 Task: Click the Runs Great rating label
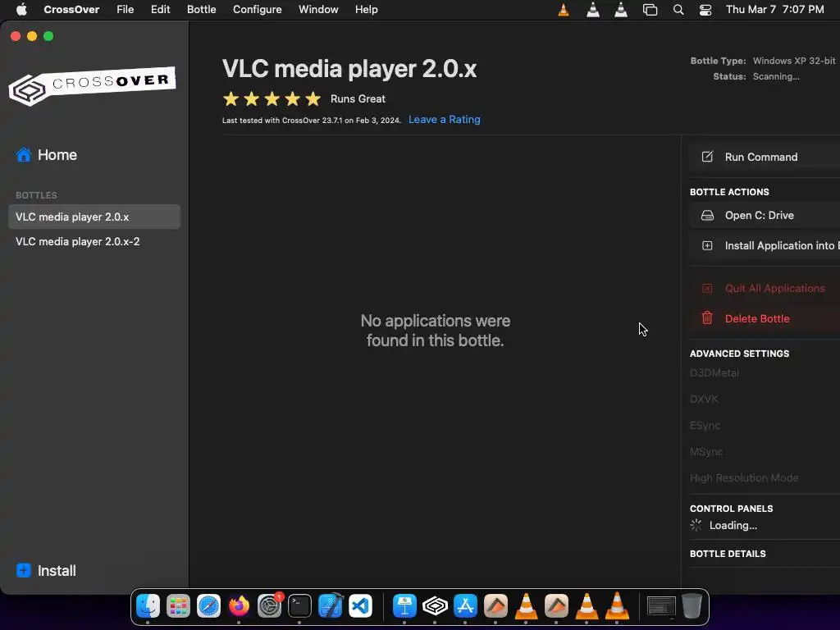click(x=358, y=98)
